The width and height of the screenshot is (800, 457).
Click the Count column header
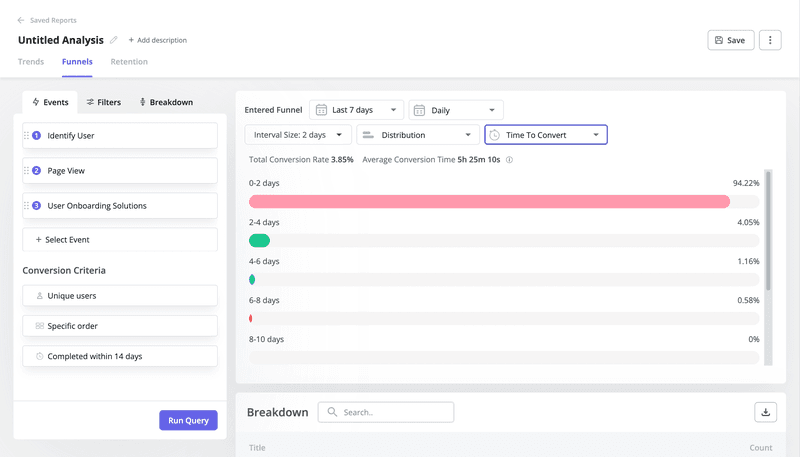(761, 447)
